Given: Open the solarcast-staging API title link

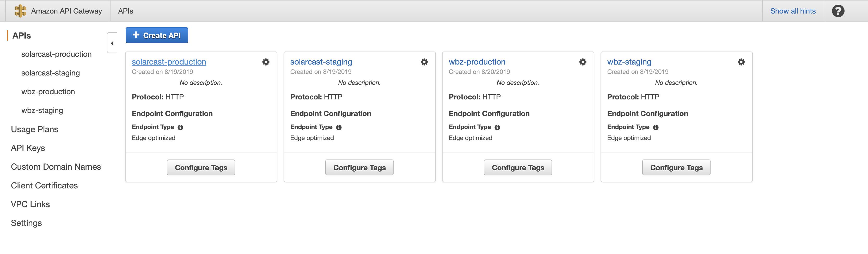Looking at the screenshot, I should point(321,62).
